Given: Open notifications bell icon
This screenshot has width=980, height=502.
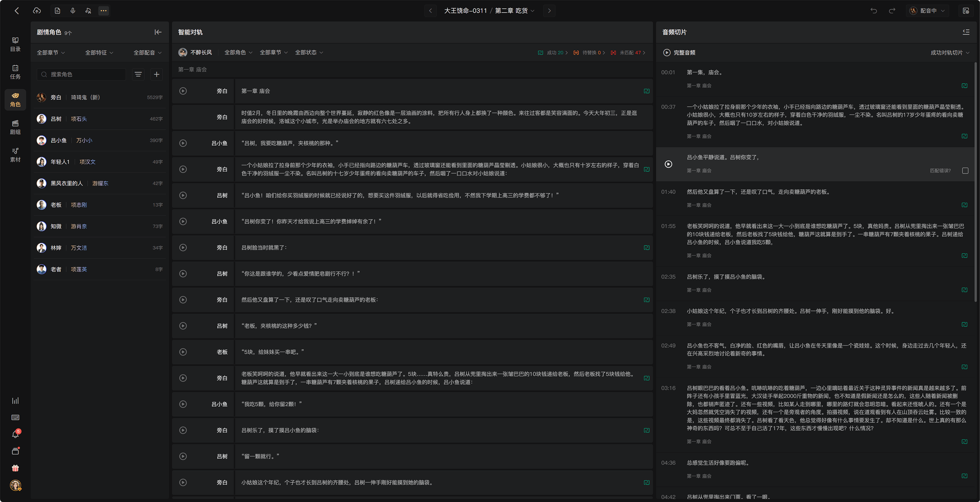Looking at the screenshot, I should 15,434.
